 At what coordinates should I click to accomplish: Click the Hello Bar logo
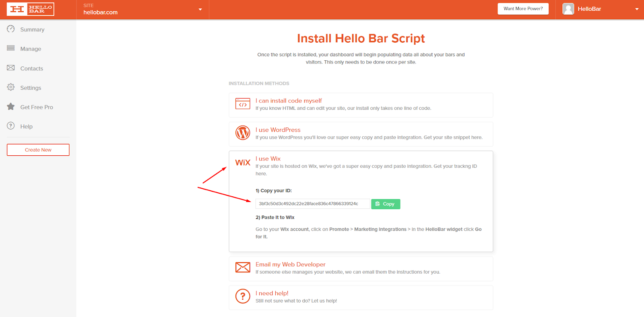(x=30, y=9)
